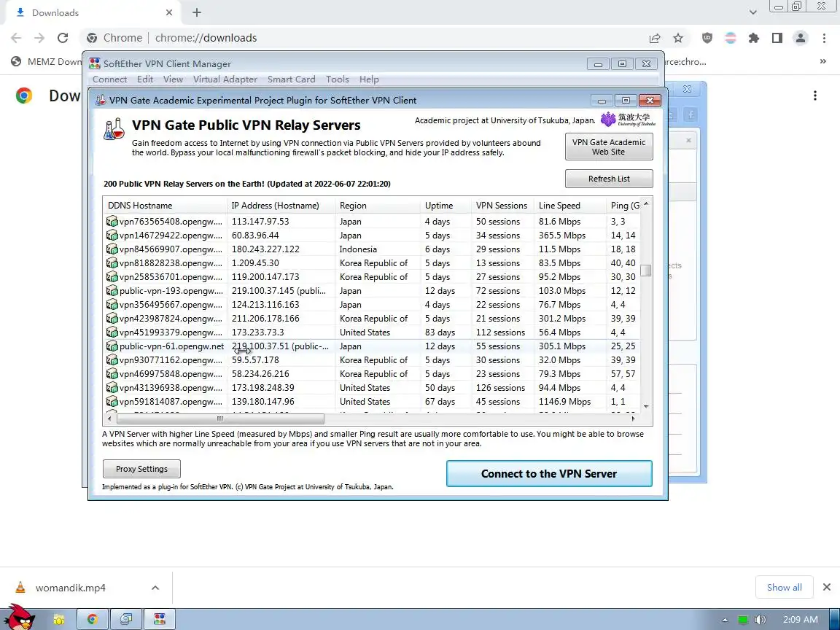
Task: Click server icon for vpn258536701 row
Action: pos(112,277)
